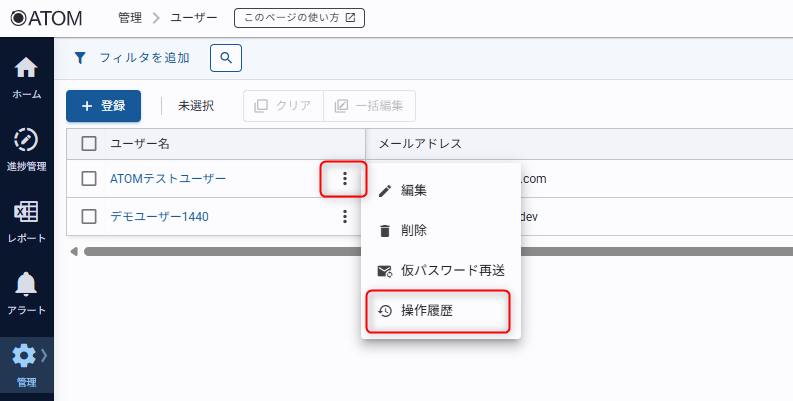793x401 pixels.
Task: Open the このページの使い方 help link
Action: 299,18
